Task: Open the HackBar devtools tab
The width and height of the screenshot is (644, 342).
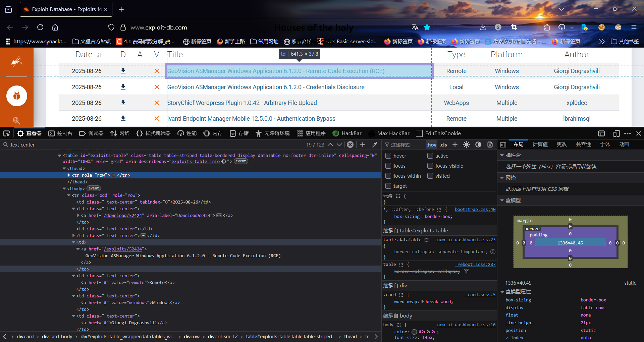Action: (347, 133)
